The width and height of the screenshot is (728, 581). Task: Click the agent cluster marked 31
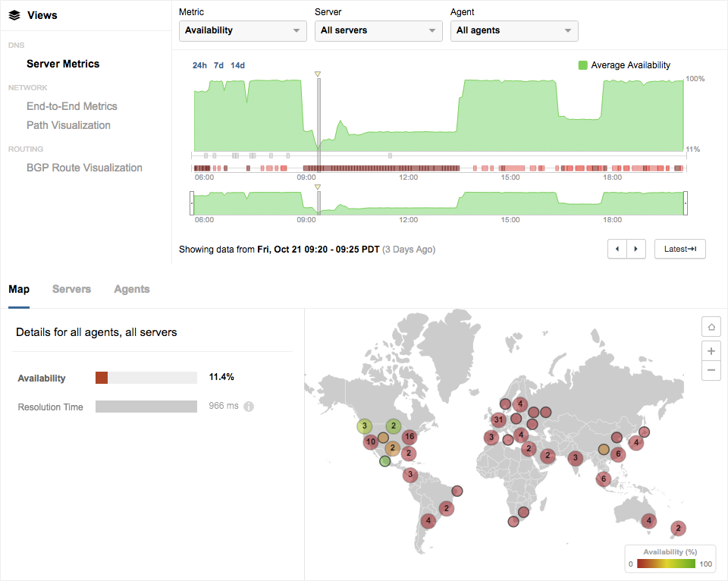point(498,419)
